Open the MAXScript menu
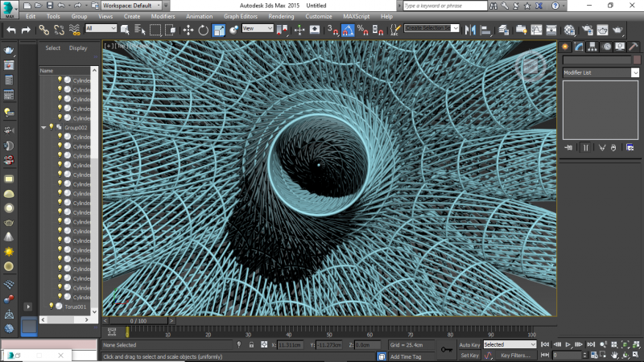This screenshot has height=362, width=644. pos(356,16)
